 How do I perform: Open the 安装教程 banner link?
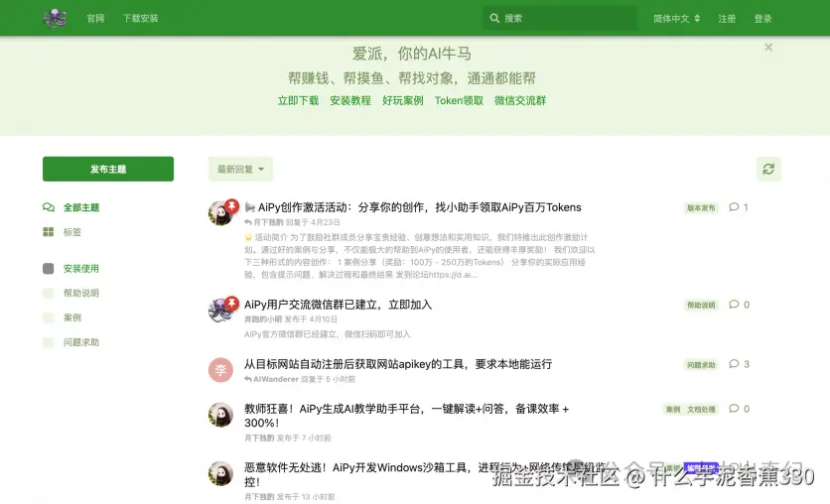[x=350, y=100]
